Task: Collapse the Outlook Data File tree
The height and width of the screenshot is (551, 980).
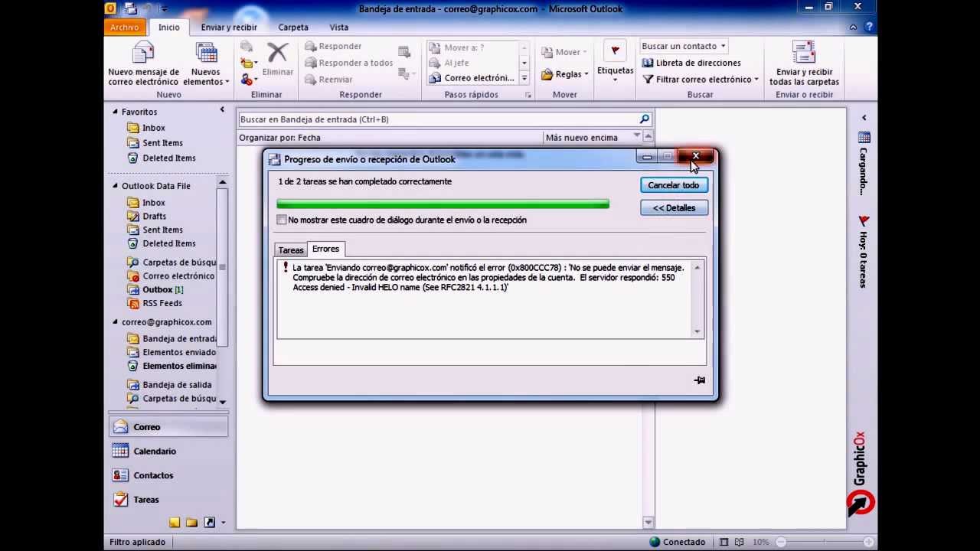Action: tap(116, 186)
